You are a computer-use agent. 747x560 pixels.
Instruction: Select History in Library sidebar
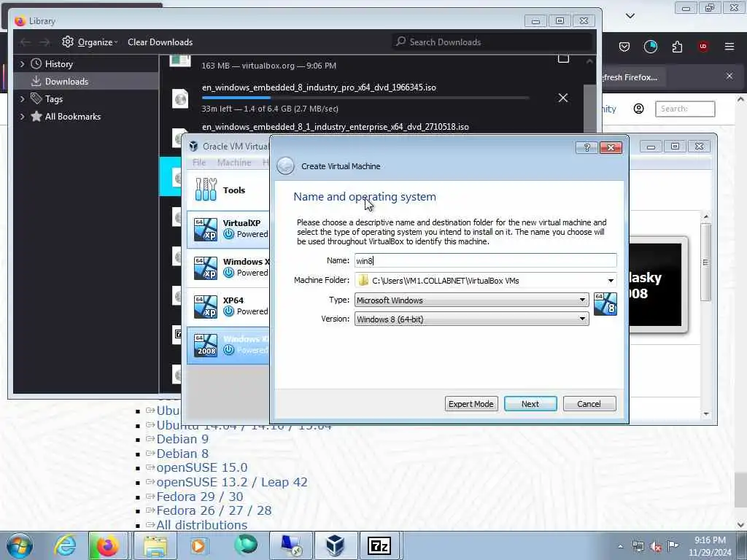pos(58,64)
